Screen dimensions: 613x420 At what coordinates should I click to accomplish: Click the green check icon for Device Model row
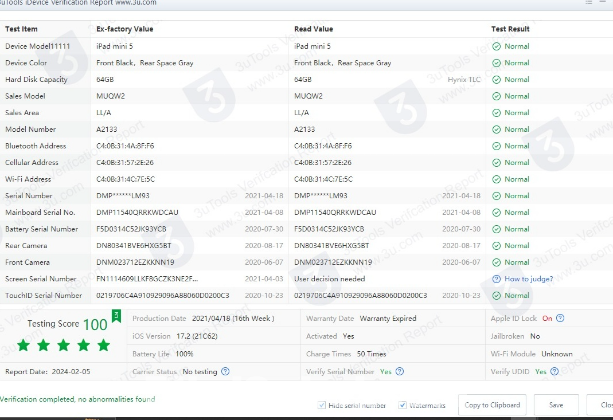pyautogui.click(x=496, y=47)
